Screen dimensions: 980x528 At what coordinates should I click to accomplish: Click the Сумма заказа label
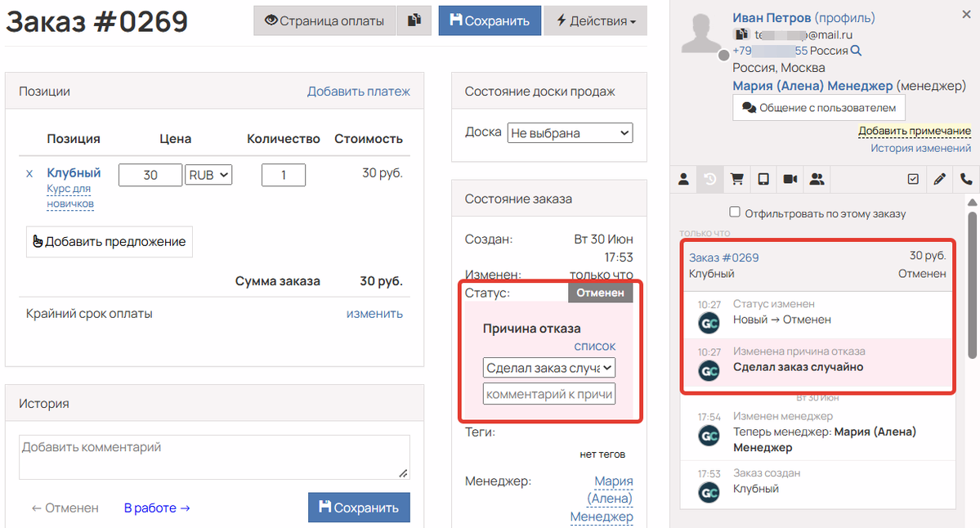point(278,281)
